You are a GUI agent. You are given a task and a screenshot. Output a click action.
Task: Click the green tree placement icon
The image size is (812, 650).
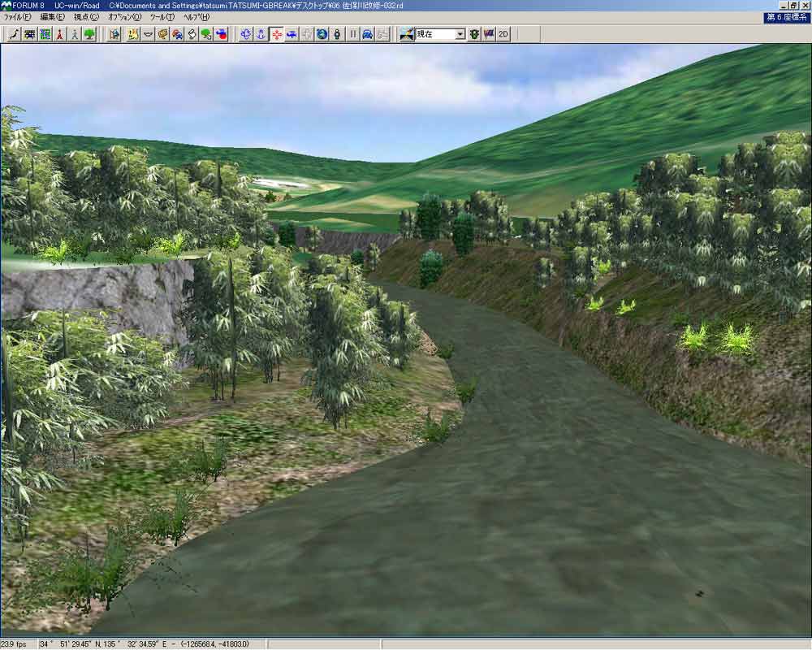(x=89, y=34)
